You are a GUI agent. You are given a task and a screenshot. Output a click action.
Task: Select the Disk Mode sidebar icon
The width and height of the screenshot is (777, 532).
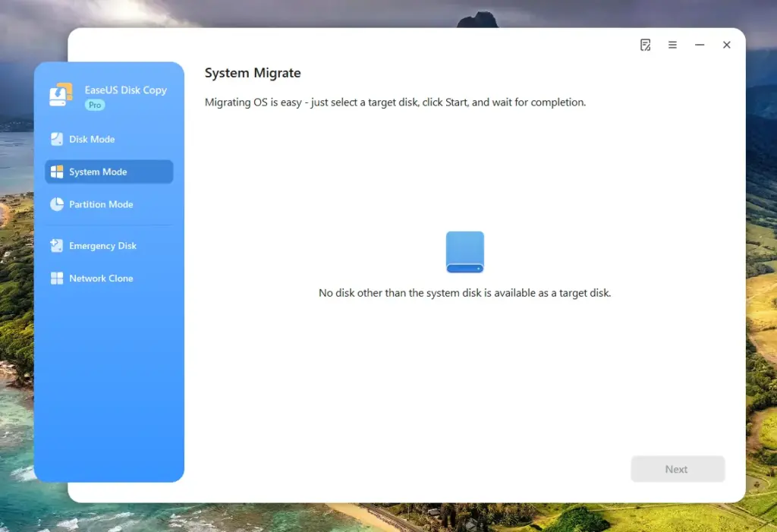tap(58, 139)
